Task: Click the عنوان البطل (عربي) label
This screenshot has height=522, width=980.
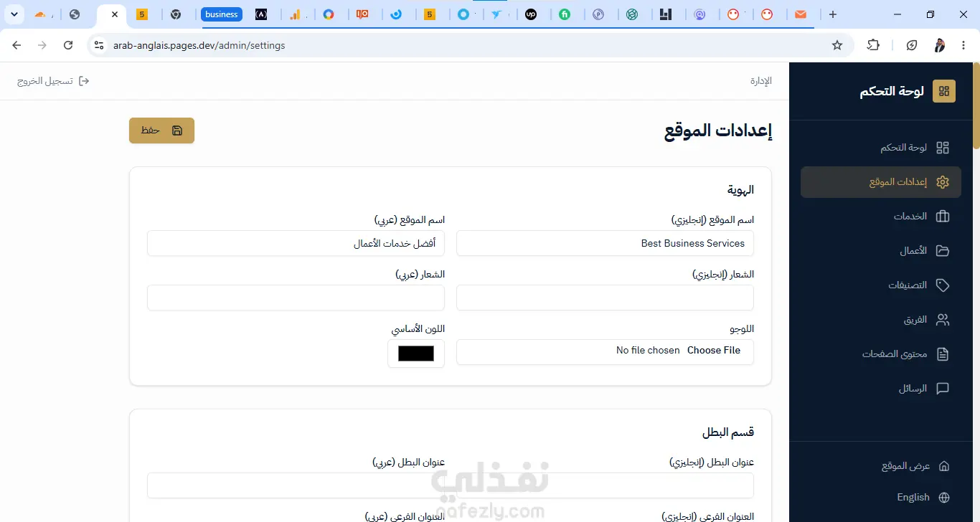Action: [408, 462]
